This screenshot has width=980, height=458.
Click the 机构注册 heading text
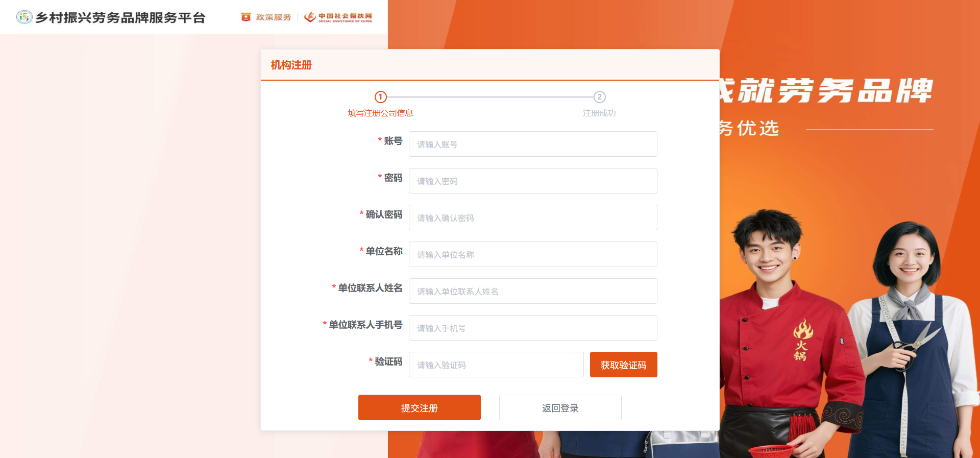point(291,65)
